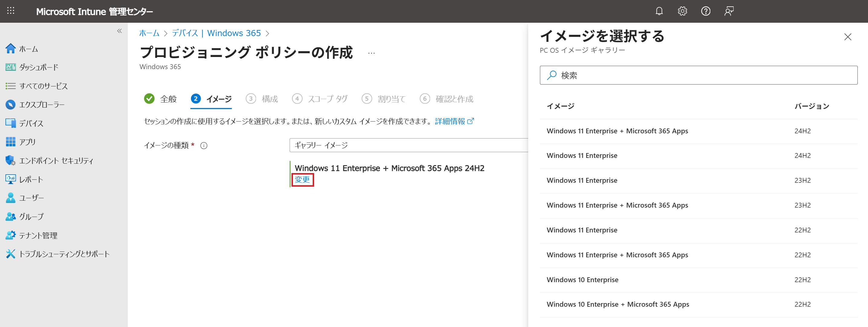868x327 pixels.
Task: Open the settings gear icon
Action: pyautogui.click(x=682, y=11)
